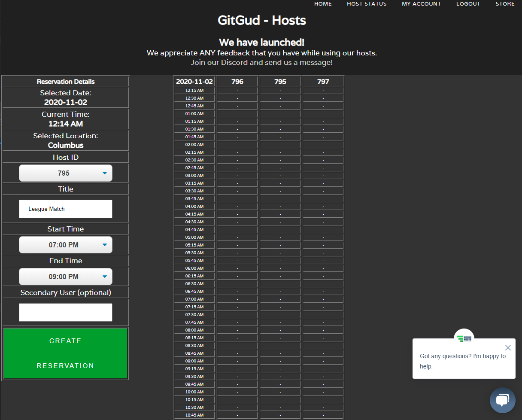Click the 'Join our Discord' message text
Image resolution: width=522 pixels, height=420 pixels.
coord(262,62)
